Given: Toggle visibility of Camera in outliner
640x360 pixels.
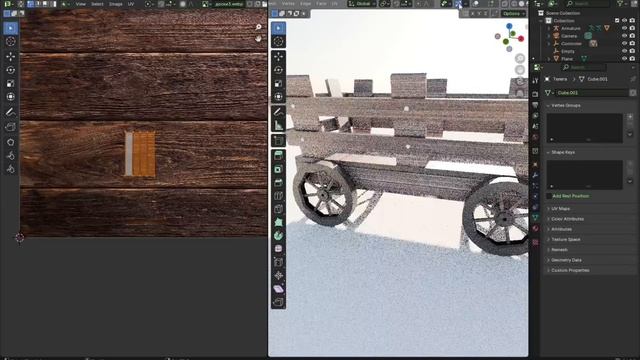Looking at the screenshot, I should (624, 36).
